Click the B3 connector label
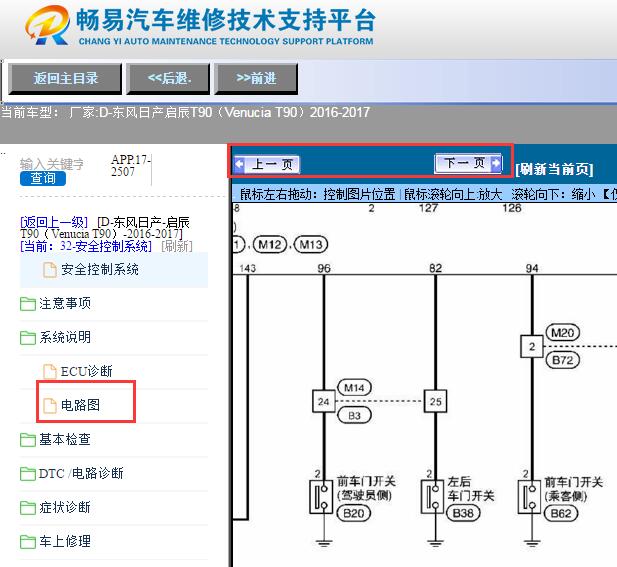This screenshot has width=617, height=567. click(x=354, y=416)
